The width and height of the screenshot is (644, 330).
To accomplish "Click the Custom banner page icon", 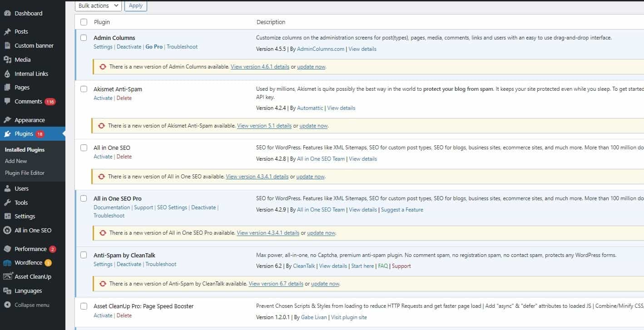I will click(7, 46).
